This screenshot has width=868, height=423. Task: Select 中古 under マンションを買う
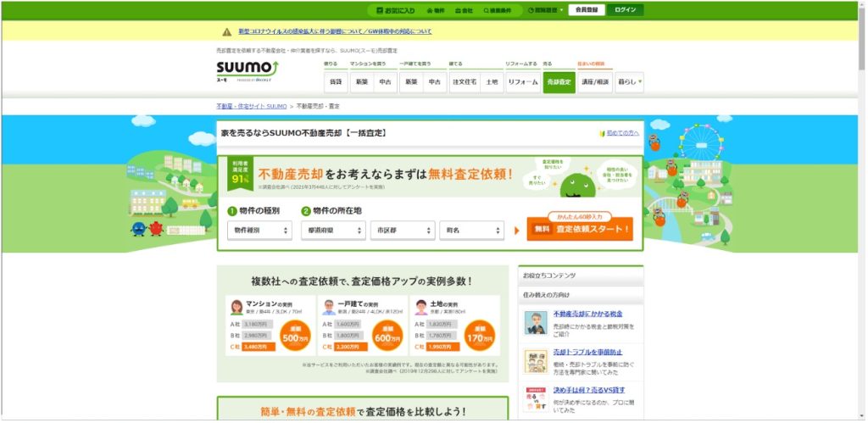coord(385,82)
